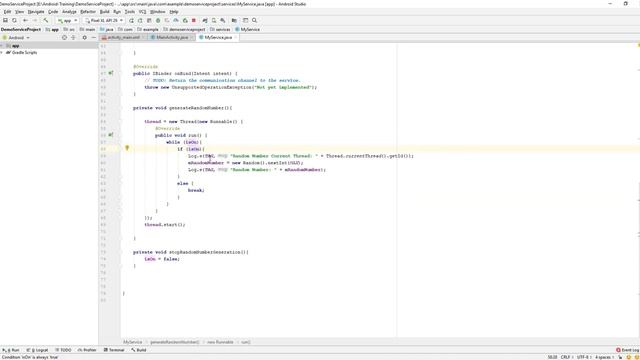
Task: Switch to activity_main.xml editor tab
Action: pyautogui.click(x=123, y=37)
